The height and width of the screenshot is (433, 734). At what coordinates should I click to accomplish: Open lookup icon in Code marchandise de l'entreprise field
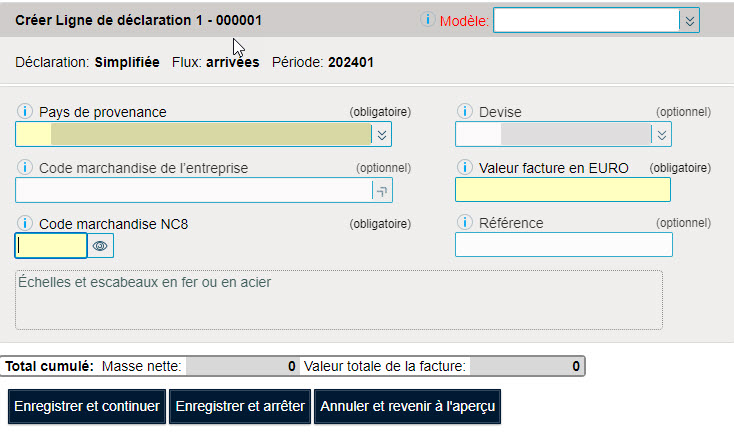pyautogui.click(x=382, y=191)
